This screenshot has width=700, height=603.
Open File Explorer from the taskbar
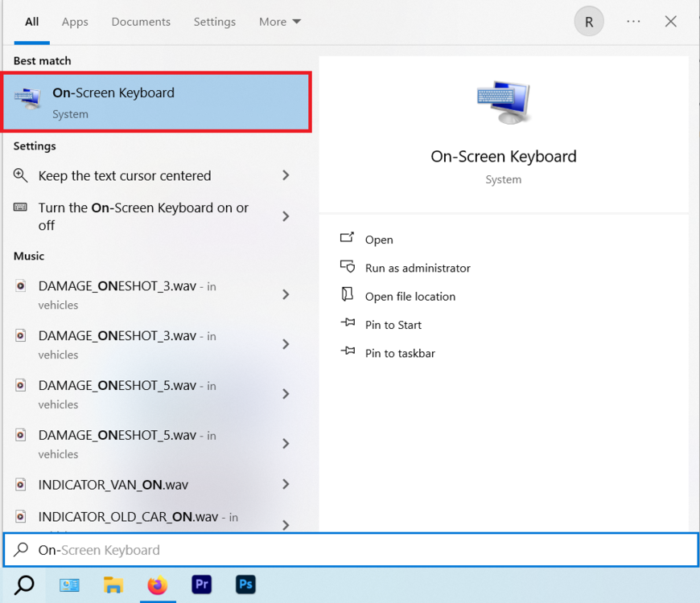(113, 585)
